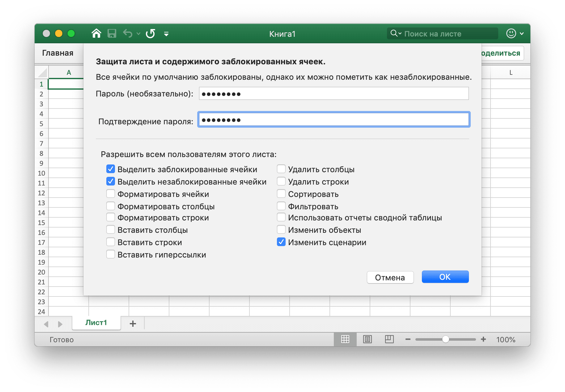Enable Форматировать ячейки checkbox
565x392 pixels.
click(111, 194)
